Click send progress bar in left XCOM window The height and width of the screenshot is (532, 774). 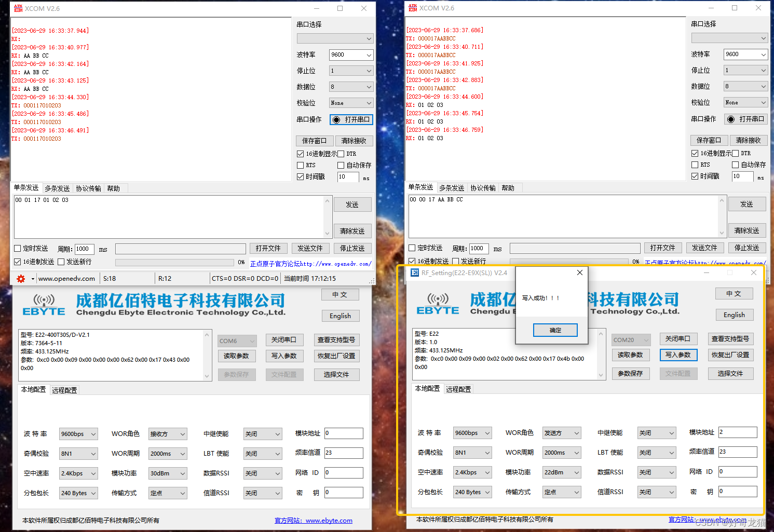pyautogui.click(x=174, y=263)
